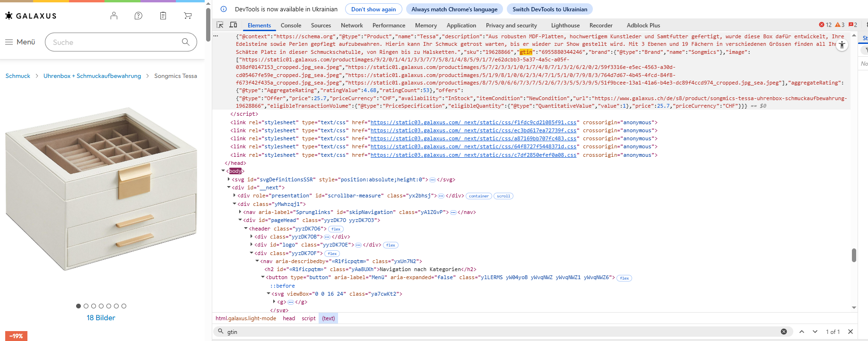Viewport: 868px width, 341px height.
Task: Click Always match Chrome's language
Action: pyautogui.click(x=454, y=9)
